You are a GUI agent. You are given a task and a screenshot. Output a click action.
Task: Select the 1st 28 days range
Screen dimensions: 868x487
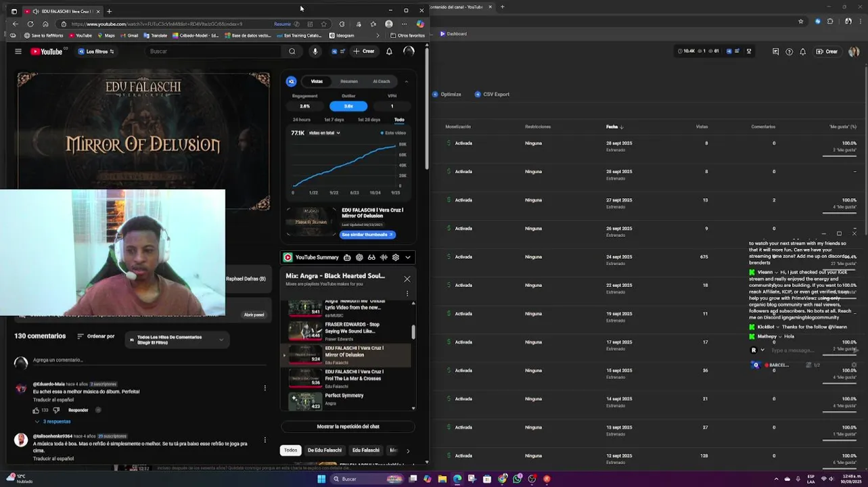pyautogui.click(x=369, y=120)
